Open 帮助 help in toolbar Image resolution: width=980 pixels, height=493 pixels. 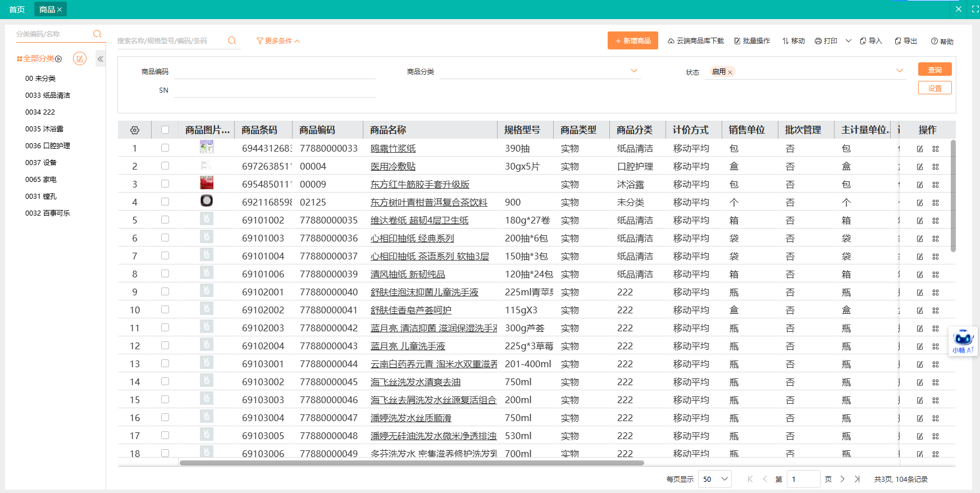942,41
